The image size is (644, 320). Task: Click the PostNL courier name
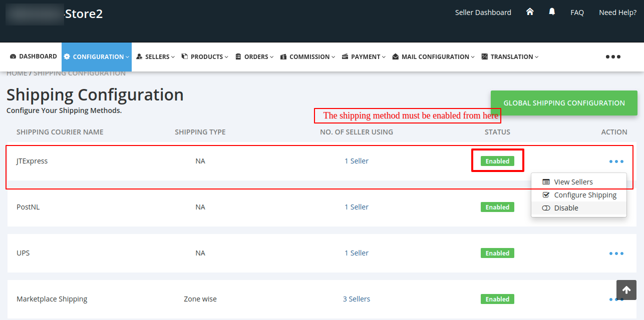28,207
